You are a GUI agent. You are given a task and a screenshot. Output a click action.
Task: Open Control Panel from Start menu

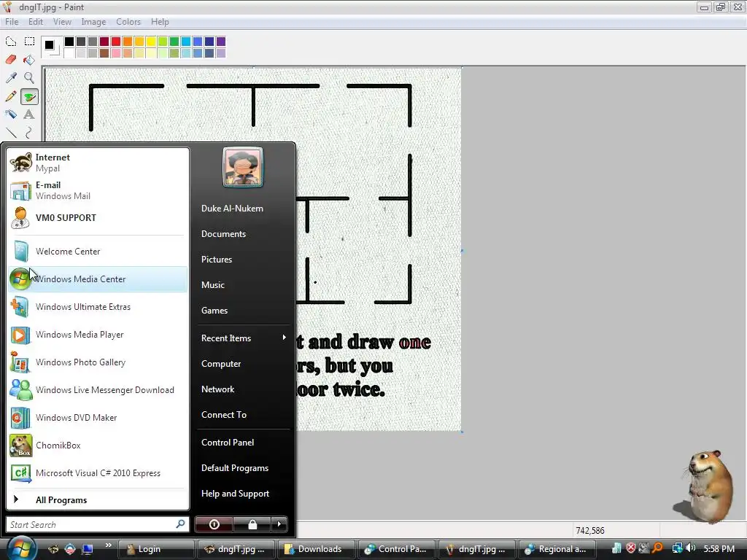pos(244,443)
